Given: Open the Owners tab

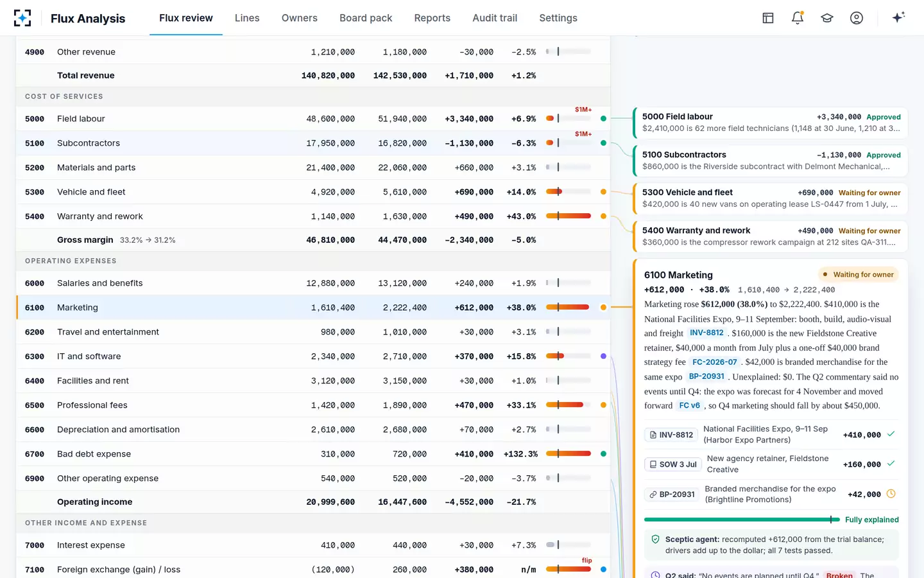Looking at the screenshot, I should click(x=300, y=18).
